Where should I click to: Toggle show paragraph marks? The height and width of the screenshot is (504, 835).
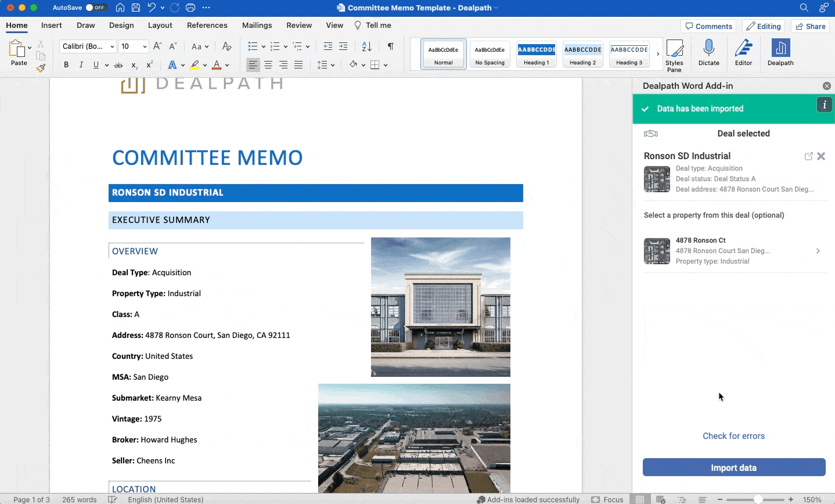(391, 46)
